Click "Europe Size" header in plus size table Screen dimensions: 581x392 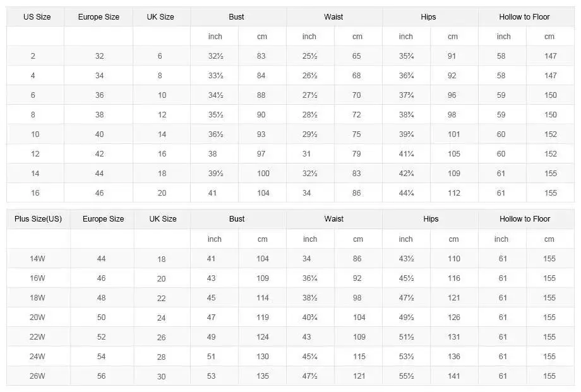pos(103,219)
